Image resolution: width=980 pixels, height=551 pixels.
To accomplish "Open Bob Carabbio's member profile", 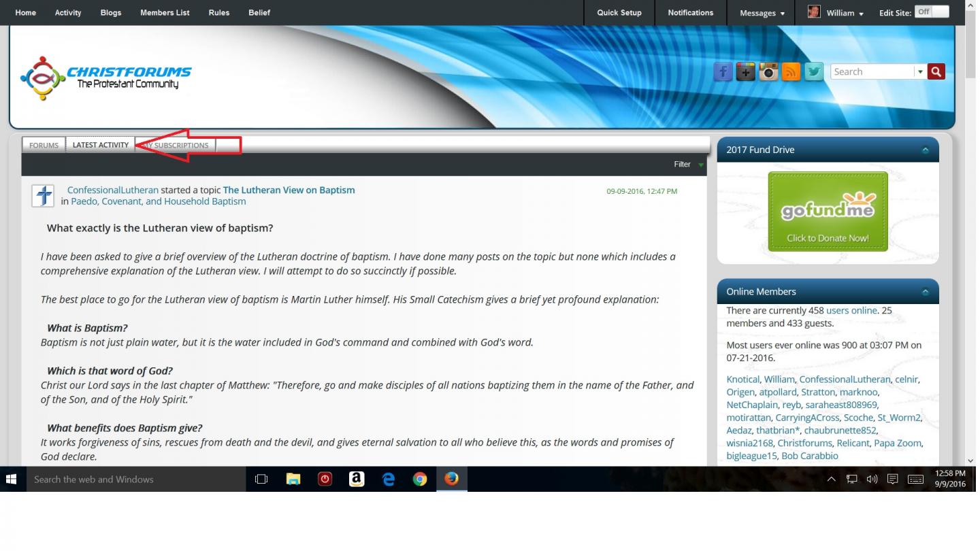I will (810, 456).
